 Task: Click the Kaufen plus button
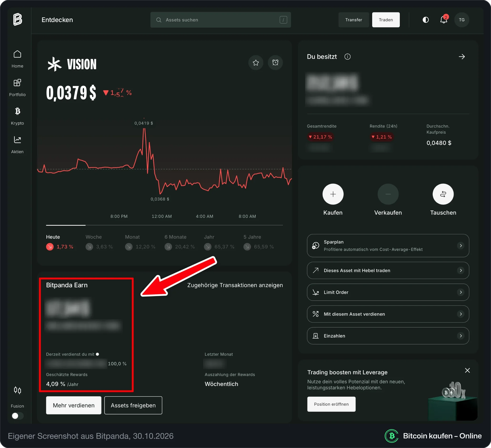point(333,194)
